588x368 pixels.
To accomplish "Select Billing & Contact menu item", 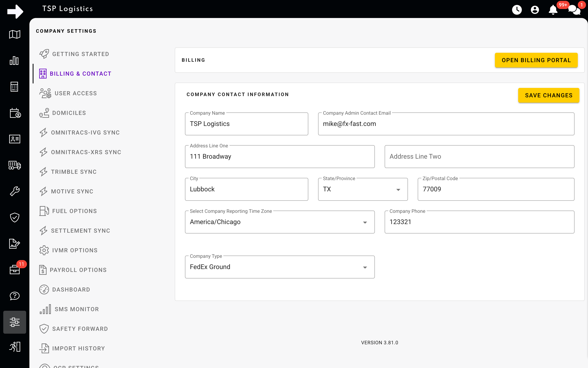I will [80, 74].
